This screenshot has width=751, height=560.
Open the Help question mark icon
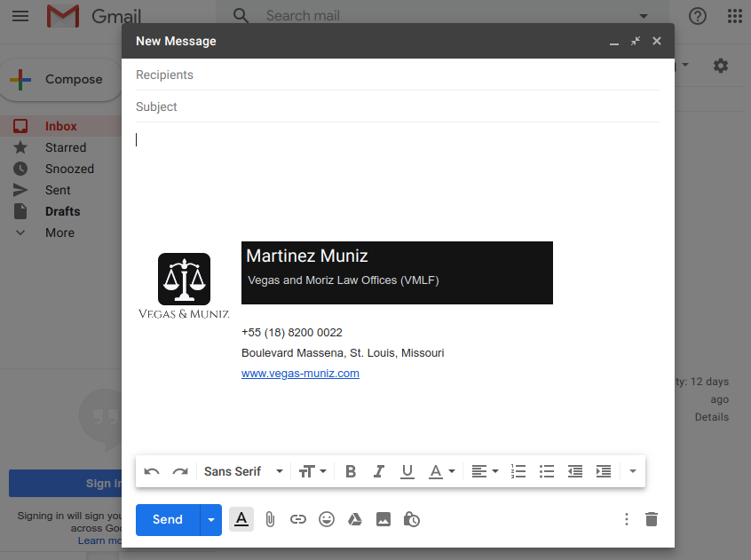[x=698, y=16]
